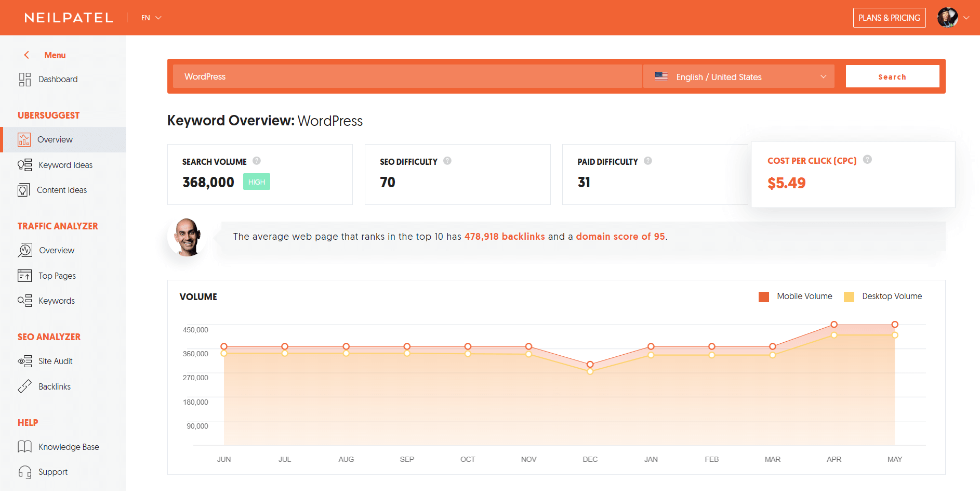The width and height of the screenshot is (980, 491).
Task: Click the Site Audit eye icon
Action: click(24, 361)
